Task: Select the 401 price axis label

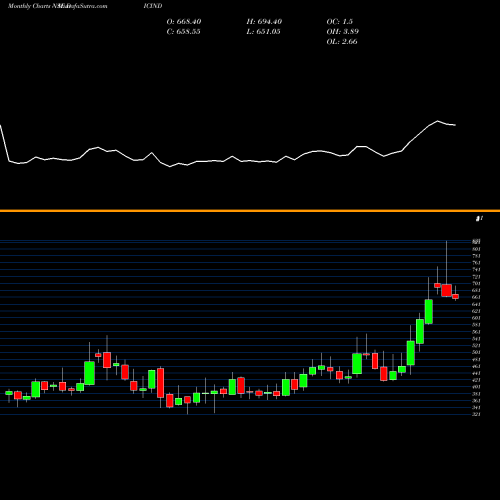Action: 476,387
